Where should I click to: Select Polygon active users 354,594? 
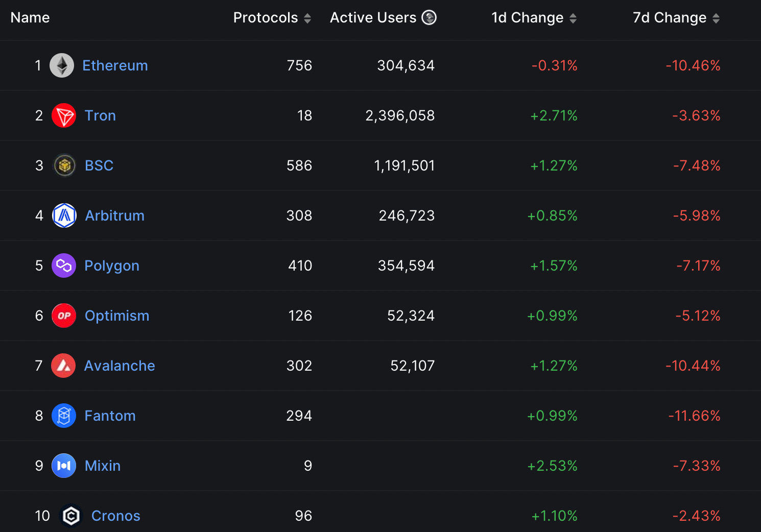407,265
